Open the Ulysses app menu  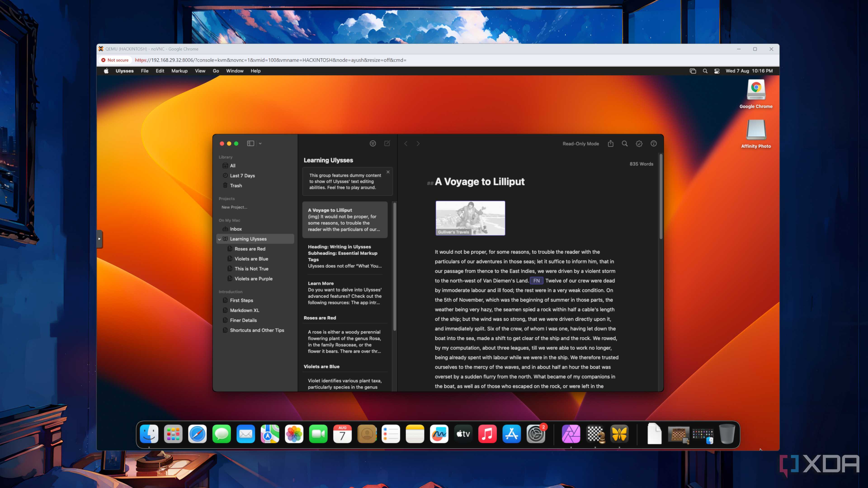tap(125, 71)
